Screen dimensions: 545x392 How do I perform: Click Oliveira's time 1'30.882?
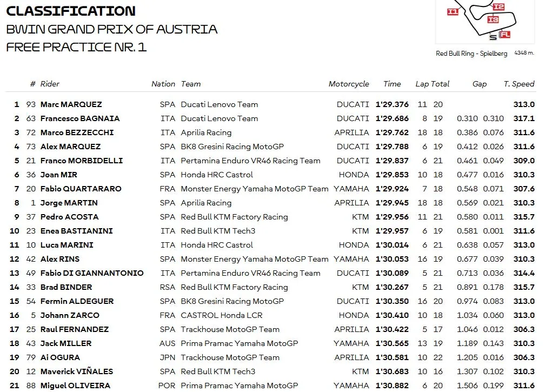[x=392, y=386]
